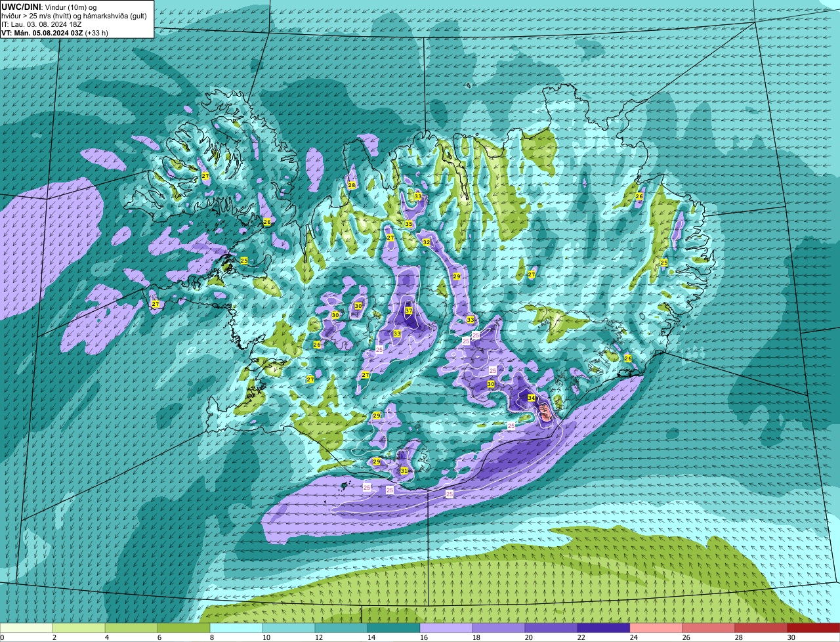Select the 14–16 m/s dark teal legend swatch
Image resolution: width=840 pixels, height=642 pixels.
click(x=394, y=628)
